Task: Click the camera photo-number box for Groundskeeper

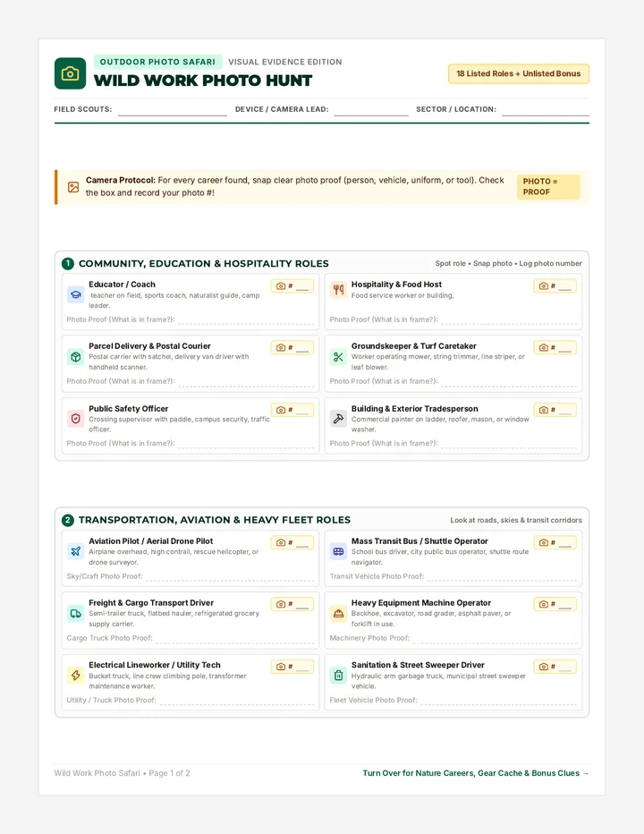Action: tap(555, 347)
